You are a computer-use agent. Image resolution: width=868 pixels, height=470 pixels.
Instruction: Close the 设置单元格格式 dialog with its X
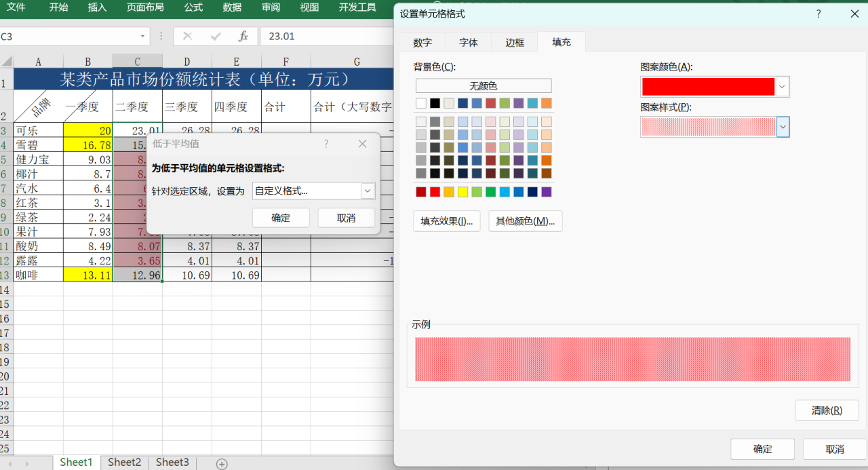click(854, 14)
